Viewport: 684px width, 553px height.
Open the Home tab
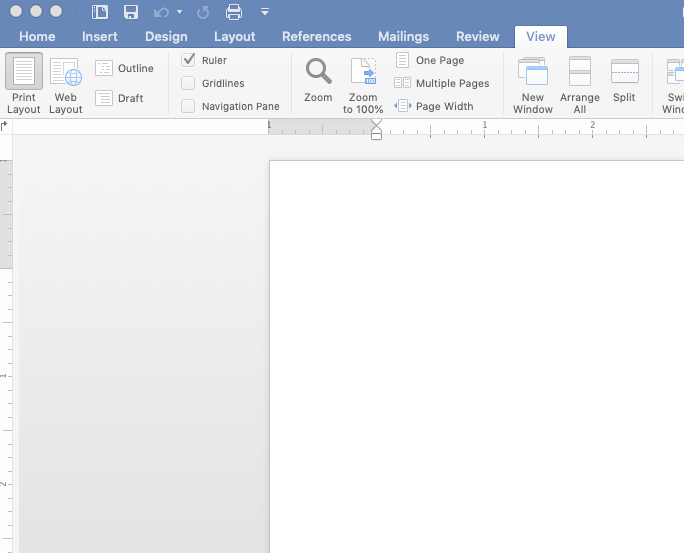(37, 37)
